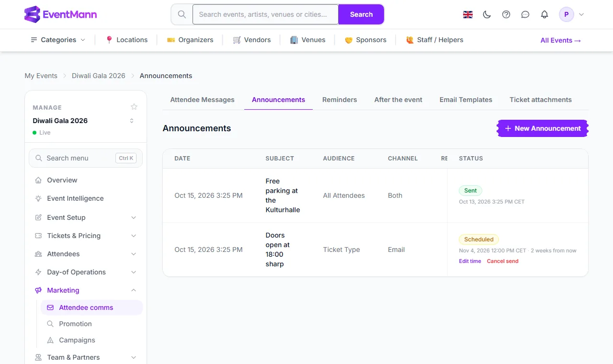
Task: Open the Email Templates tab
Action: (x=466, y=100)
